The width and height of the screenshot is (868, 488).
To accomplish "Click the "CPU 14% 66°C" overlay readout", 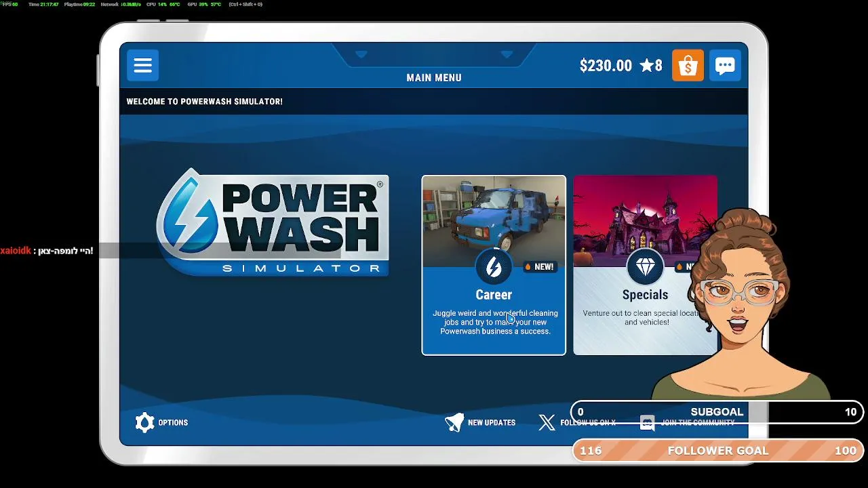I will click(163, 4).
